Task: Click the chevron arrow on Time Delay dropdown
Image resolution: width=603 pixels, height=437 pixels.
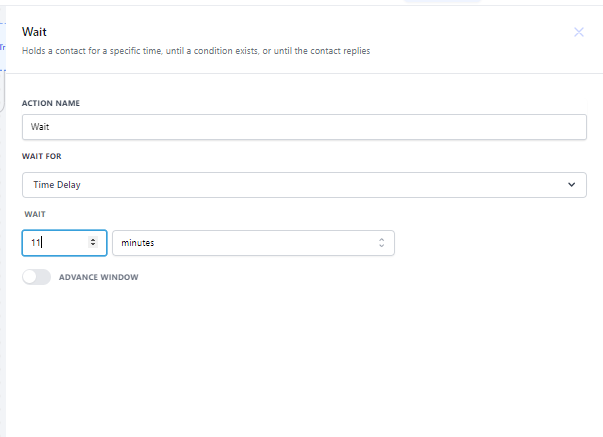Action: point(571,185)
